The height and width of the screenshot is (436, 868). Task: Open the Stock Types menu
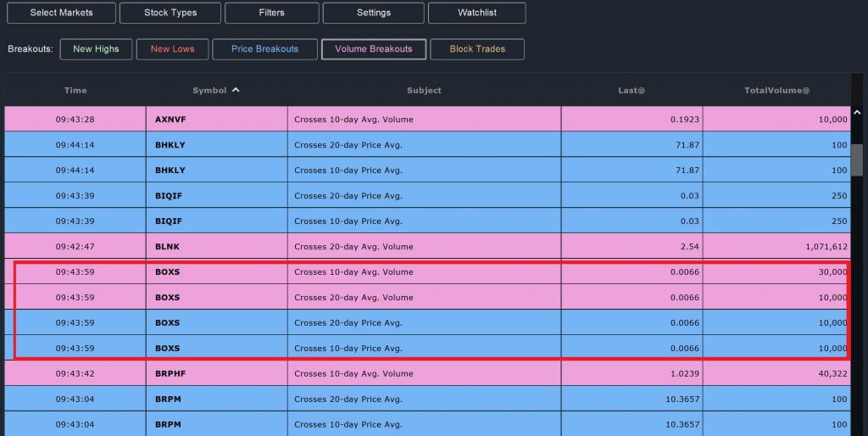pos(170,13)
